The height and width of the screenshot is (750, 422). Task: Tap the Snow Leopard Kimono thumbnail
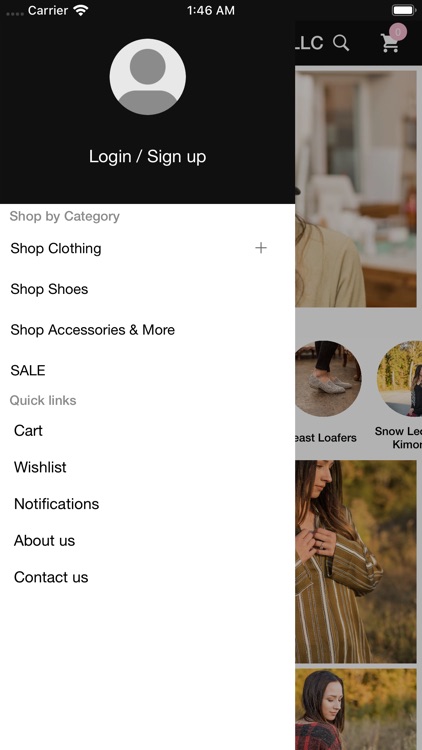pos(400,378)
